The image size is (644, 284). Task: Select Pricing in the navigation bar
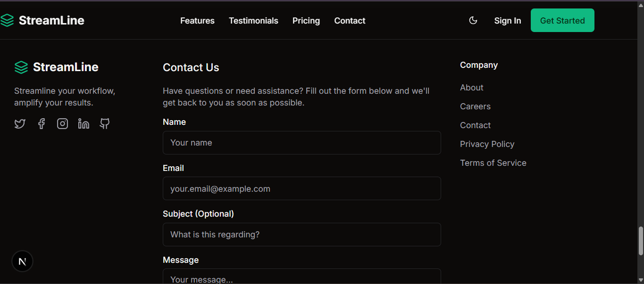pos(306,21)
